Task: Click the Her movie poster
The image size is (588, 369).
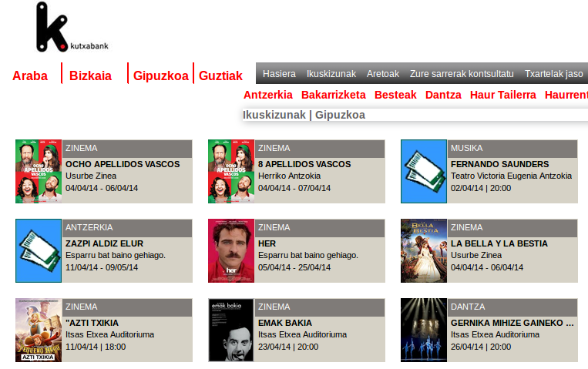Action: click(x=230, y=250)
